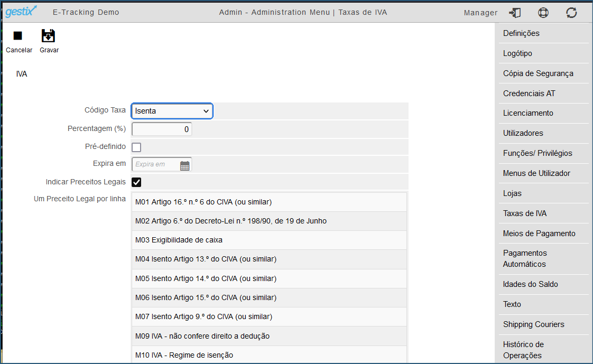Viewport: 593px width, 364px height.
Task: Open Menus de Utilizador menu item
Action: coord(543,173)
